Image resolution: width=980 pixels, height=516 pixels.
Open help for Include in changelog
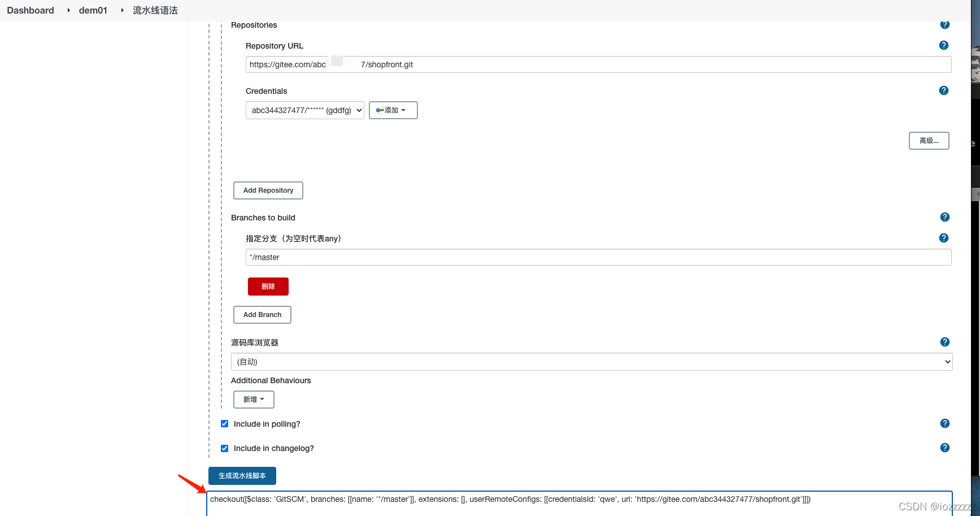coord(944,448)
